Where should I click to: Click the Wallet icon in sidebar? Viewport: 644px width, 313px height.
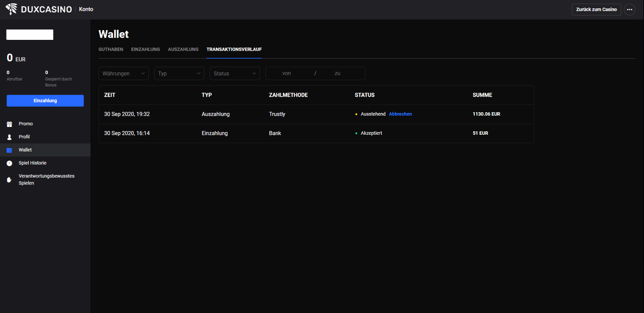pyautogui.click(x=9, y=150)
